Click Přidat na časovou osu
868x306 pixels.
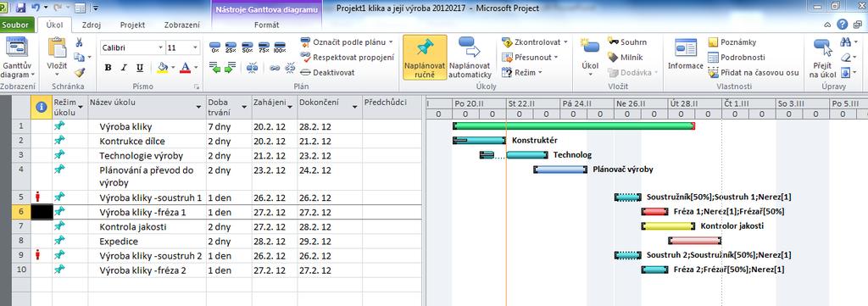[754, 73]
